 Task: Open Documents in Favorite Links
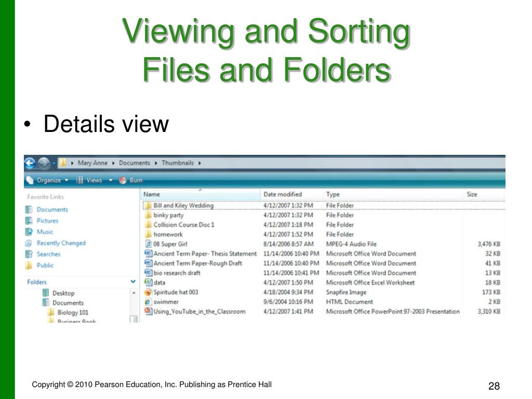52,210
